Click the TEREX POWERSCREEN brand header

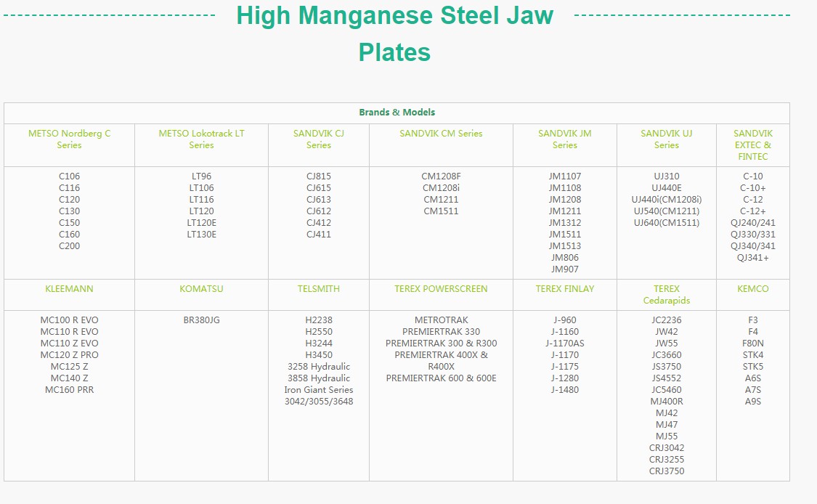click(x=441, y=289)
